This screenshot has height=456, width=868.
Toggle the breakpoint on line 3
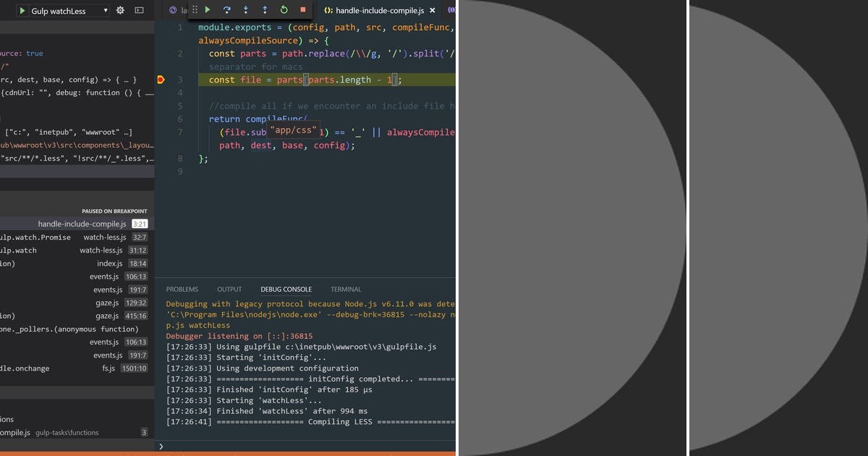coord(161,80)
